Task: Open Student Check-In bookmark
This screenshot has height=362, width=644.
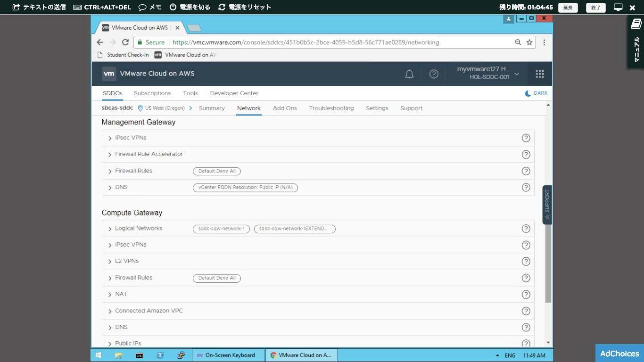Action: click(123, 55)
